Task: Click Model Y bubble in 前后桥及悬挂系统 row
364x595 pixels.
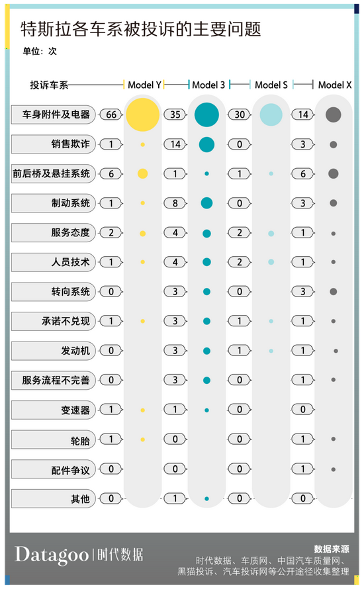Action: click(143, 174)
